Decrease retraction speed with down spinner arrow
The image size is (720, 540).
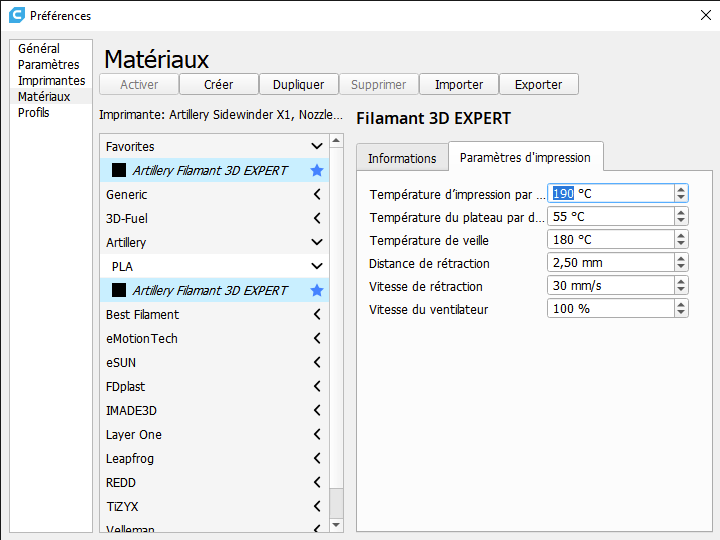[681, 290]
